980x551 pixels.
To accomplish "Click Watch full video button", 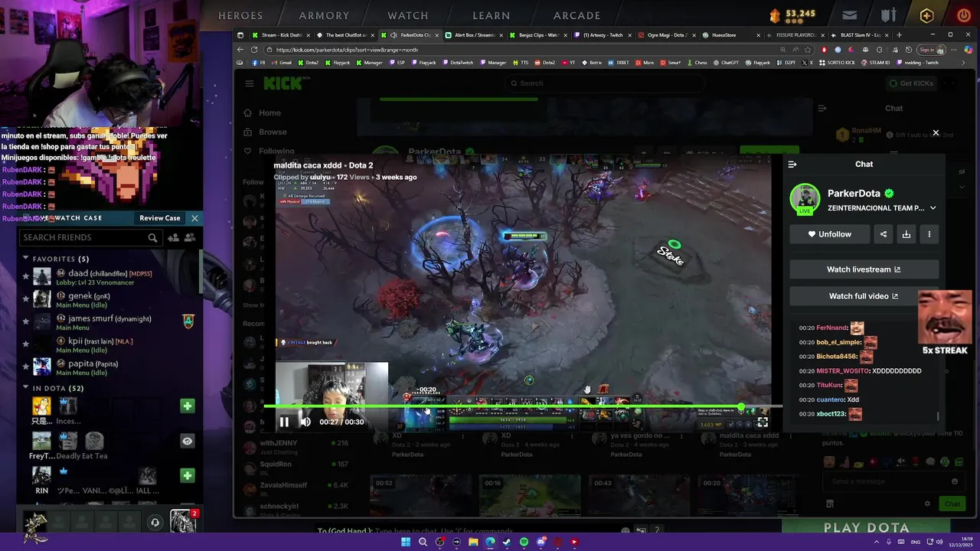I will click(864, 296).
